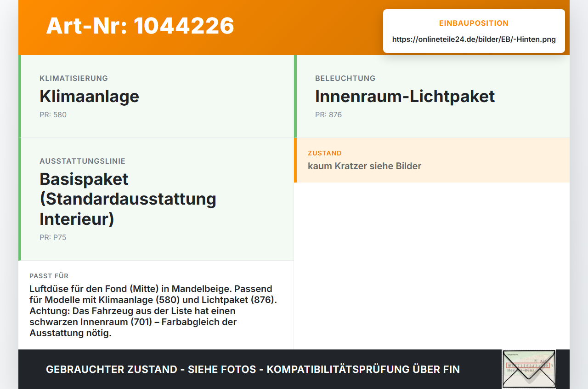Click the AUSSTATTUNGSLINIE category label
This screenshot has height=389, width=588.
(82, 161)
